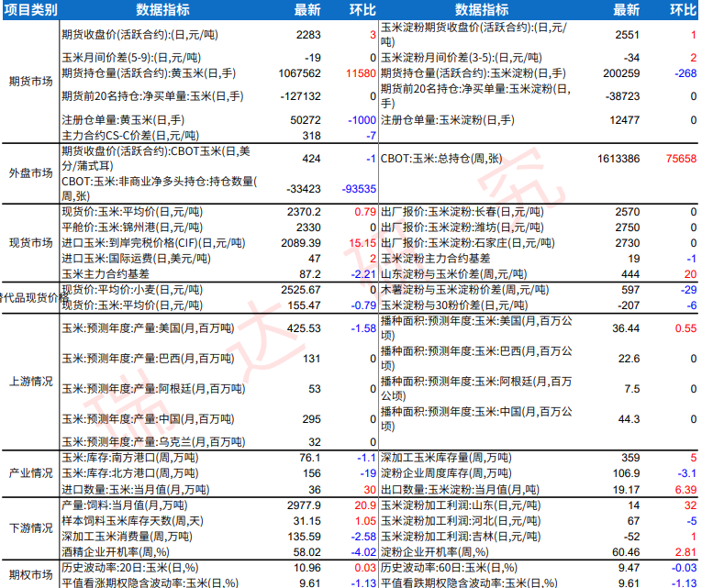713x588 pixels.
Task: Click the value 2750 Weifang starch price
Action: click(x=627, y=227)
